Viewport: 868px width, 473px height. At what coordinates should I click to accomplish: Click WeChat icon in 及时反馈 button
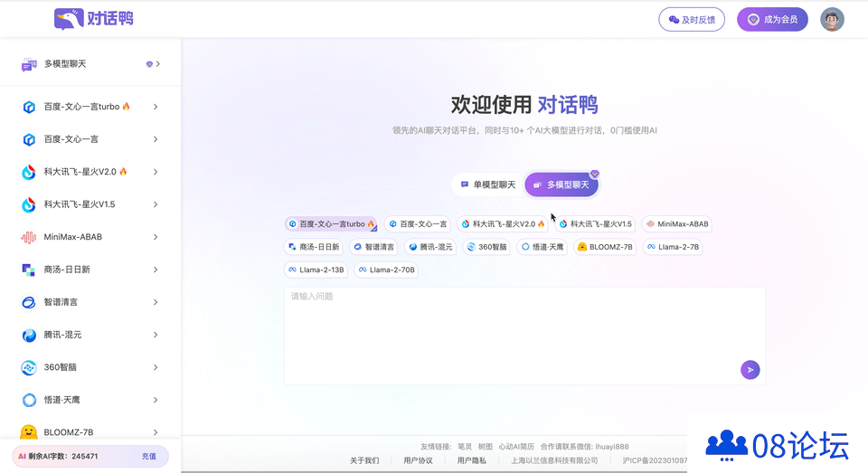[x=674, y=20]
